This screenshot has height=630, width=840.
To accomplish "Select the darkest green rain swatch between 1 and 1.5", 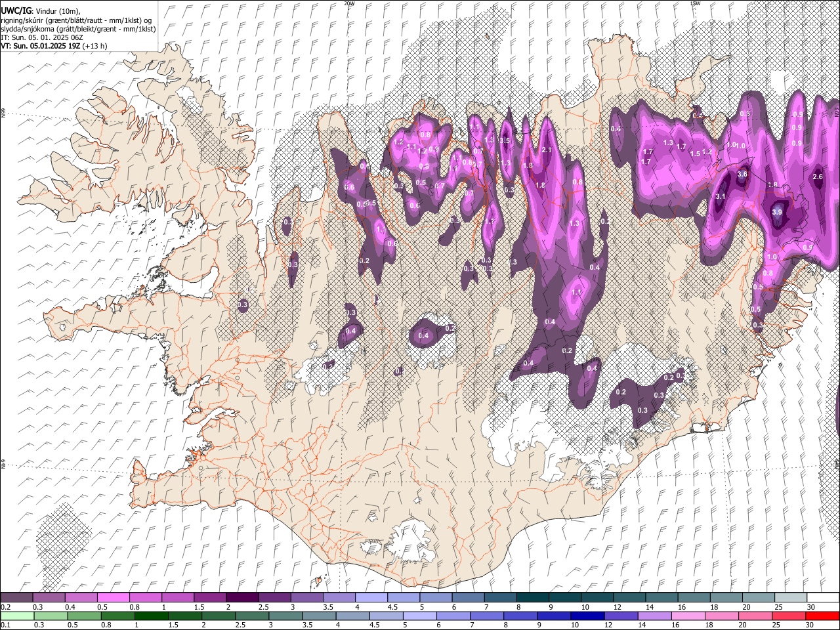I will (152, 616).
